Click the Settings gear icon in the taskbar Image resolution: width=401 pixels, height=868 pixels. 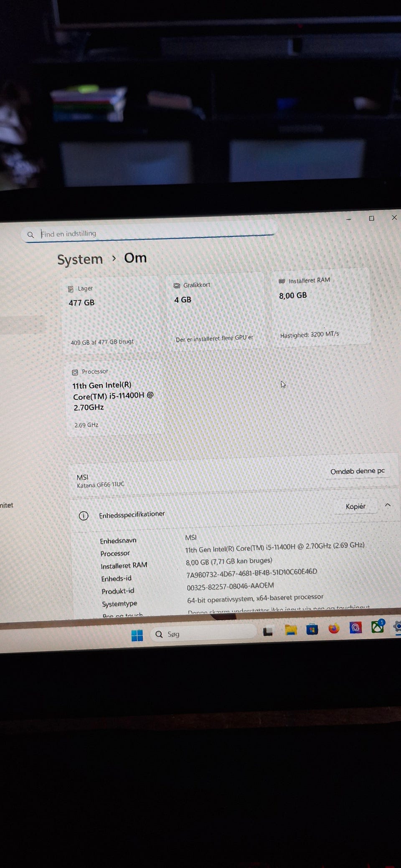point(398,626)
